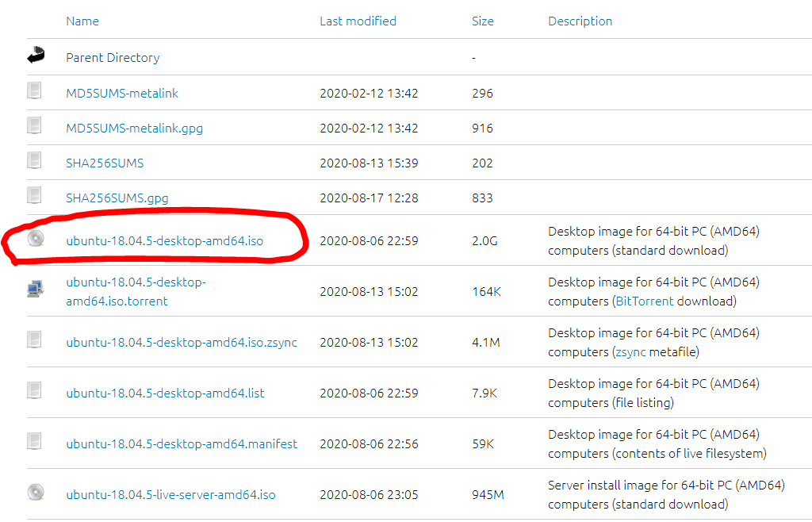Click the file icon beside MD5SUMS-metalink.gpg

coord(34,125)
